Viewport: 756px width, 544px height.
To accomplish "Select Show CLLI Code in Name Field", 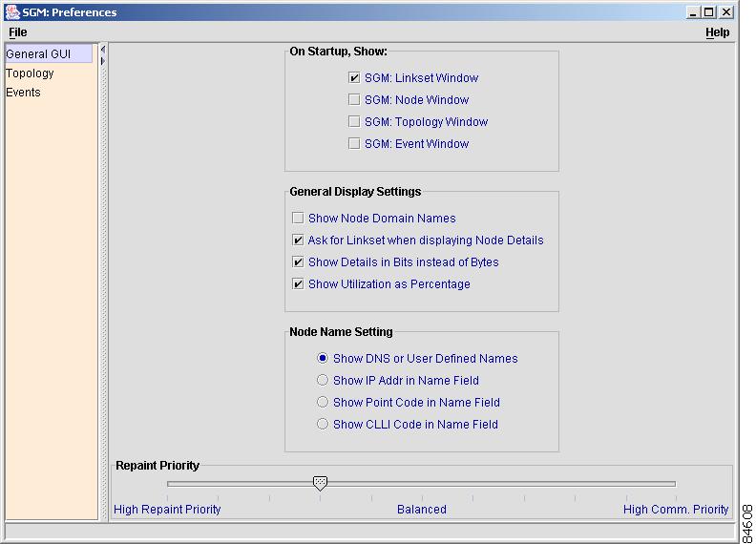I will (323, 424).
